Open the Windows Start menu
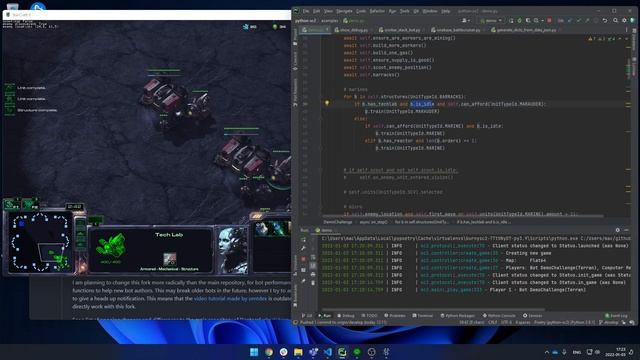This screenshot has width=640, height=360. [x=254, y=352]
